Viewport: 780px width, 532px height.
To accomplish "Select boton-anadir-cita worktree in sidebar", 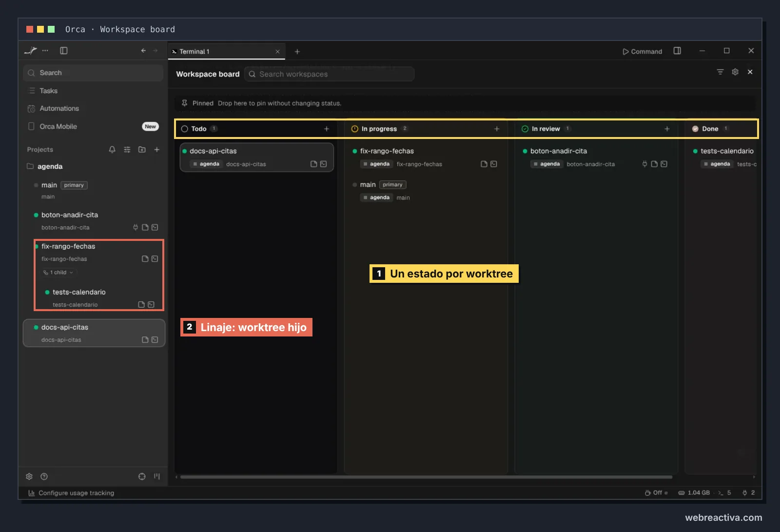I will point(94,221).
